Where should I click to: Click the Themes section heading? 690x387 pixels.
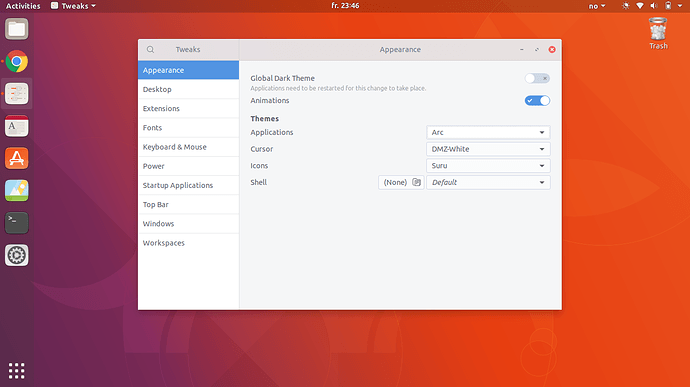pos(264,118)
